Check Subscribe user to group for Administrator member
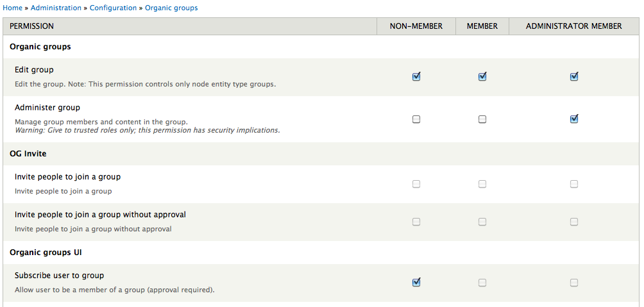The image size is (644, 307). (x=574, y=283)
